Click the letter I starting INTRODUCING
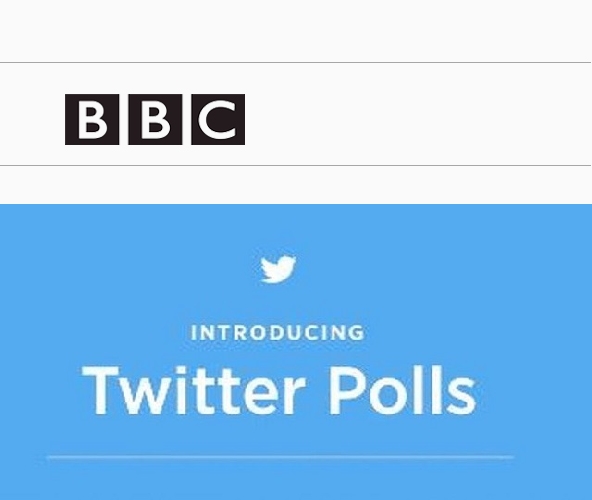 [x=194, y=333]
